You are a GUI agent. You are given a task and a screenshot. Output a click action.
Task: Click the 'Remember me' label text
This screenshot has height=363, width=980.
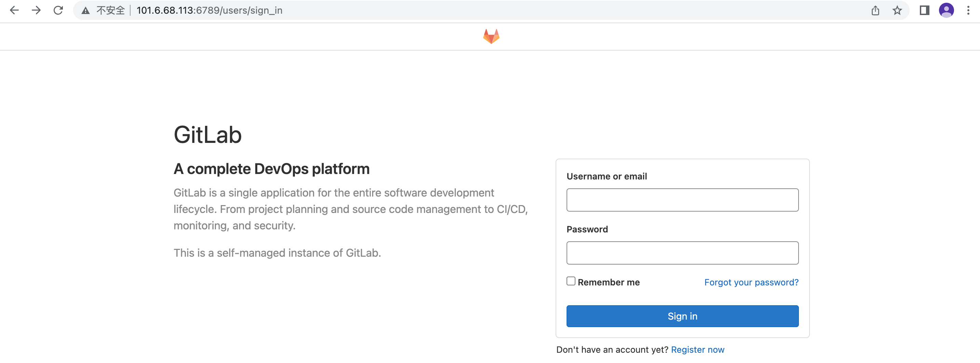(608, 282)
